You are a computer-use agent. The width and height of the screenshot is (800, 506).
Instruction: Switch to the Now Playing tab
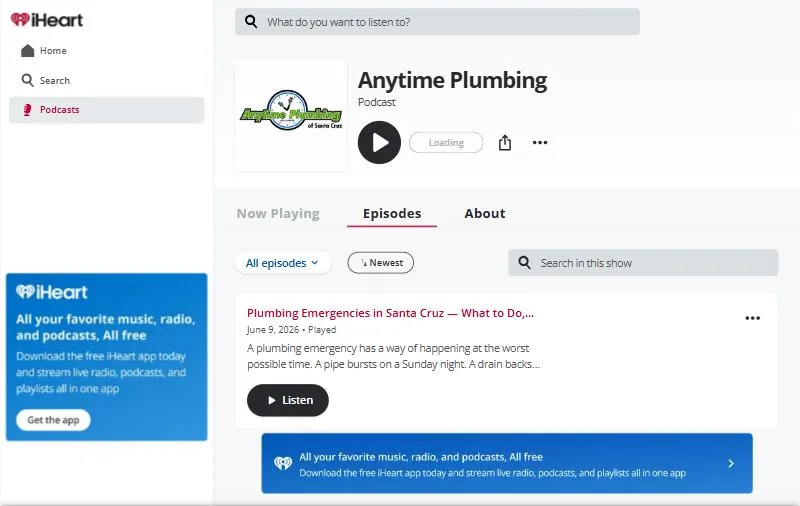(x=278, y=213)
